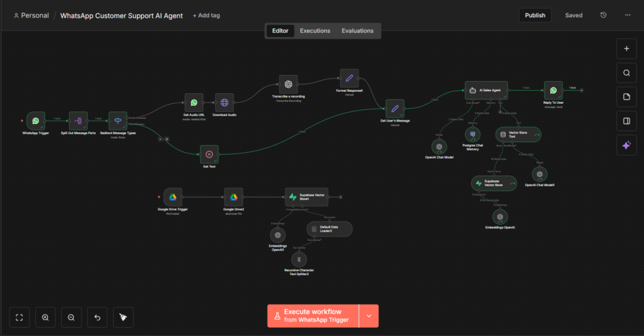Click the Google Drive Trigger node
Screen dimensions: 644x336
click(172, 197)
